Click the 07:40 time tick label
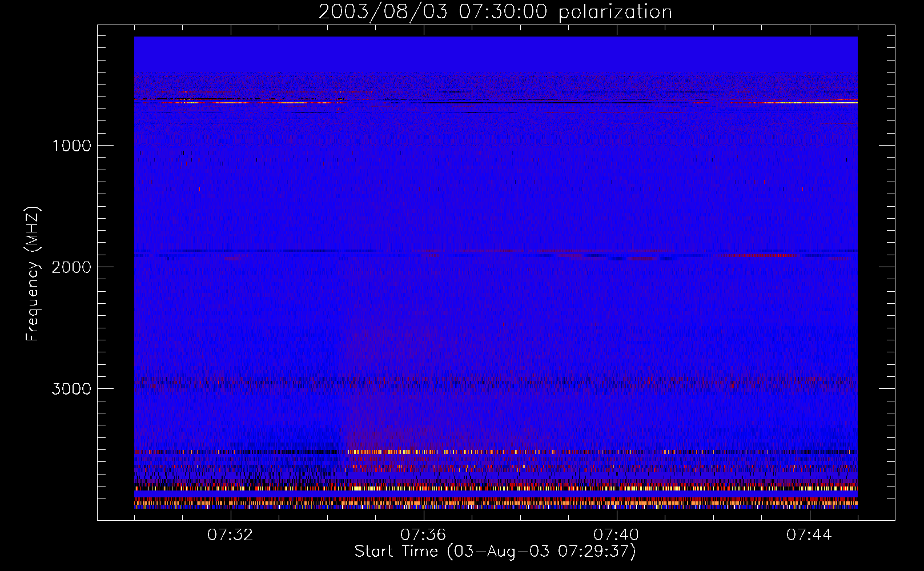The width and height of the screenshot is (924, 571). click(x=616, y=534)
